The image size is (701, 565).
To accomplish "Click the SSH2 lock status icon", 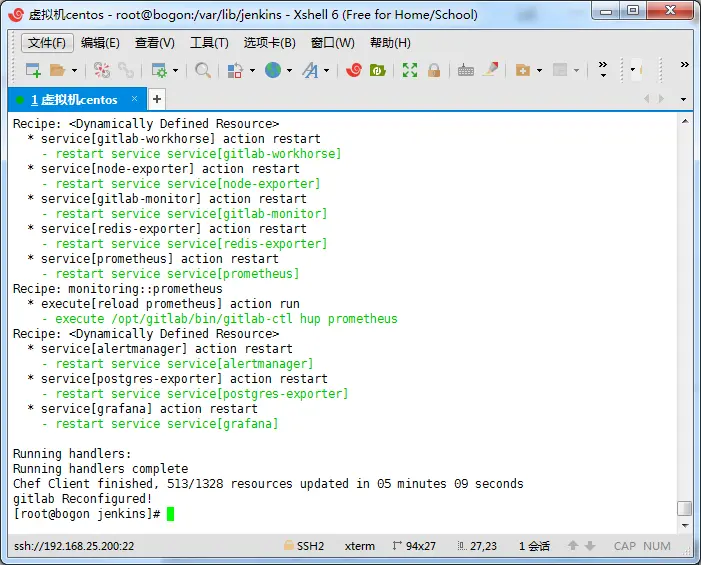I will coord(289,545).
